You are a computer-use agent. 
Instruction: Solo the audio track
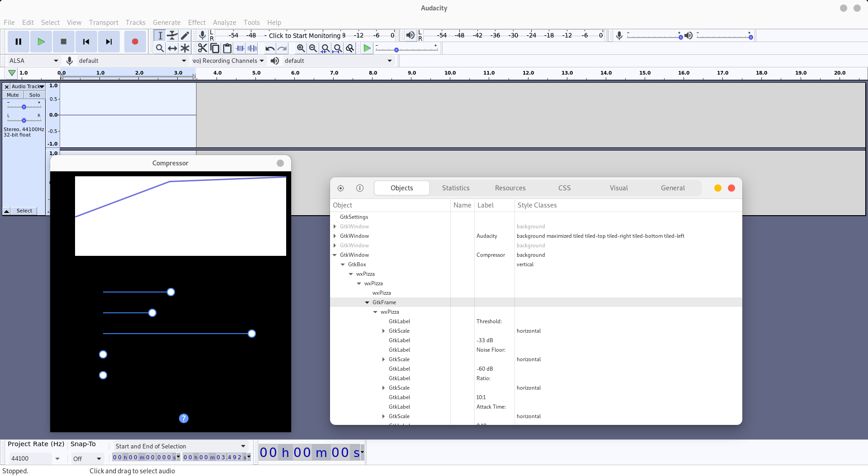pos(34,95)
